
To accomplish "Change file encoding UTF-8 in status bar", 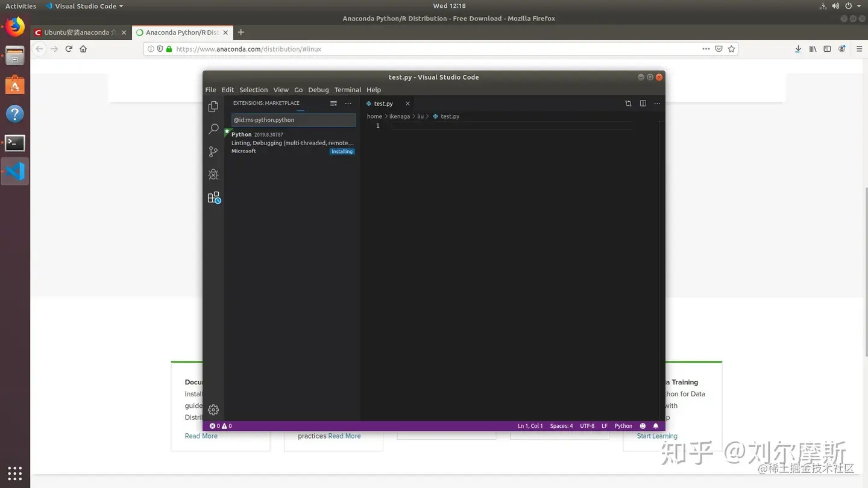I will [587, 426].
